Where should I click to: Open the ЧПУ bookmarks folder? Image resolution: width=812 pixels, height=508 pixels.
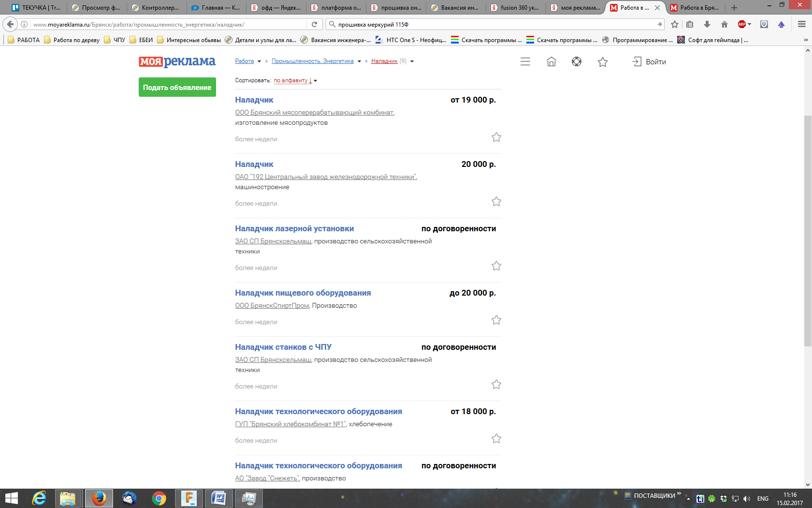(115, 40)
